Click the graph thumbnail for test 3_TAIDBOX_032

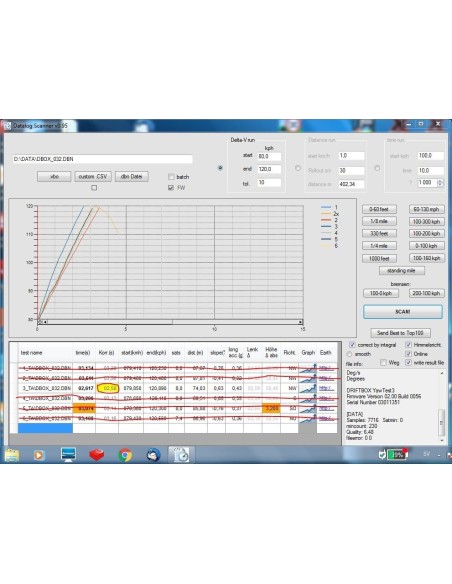coord(308,388)
